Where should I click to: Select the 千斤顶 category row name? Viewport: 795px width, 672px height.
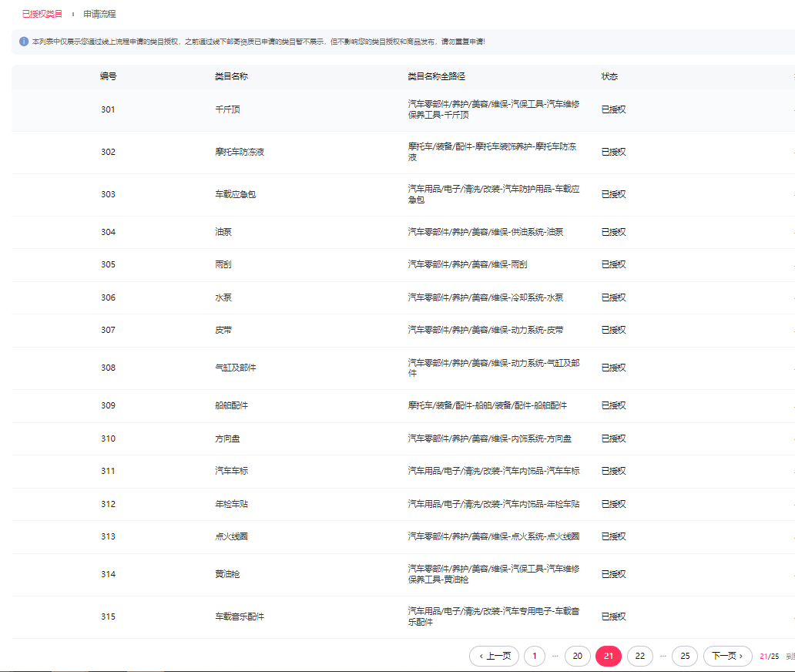(x=227, y=109)
